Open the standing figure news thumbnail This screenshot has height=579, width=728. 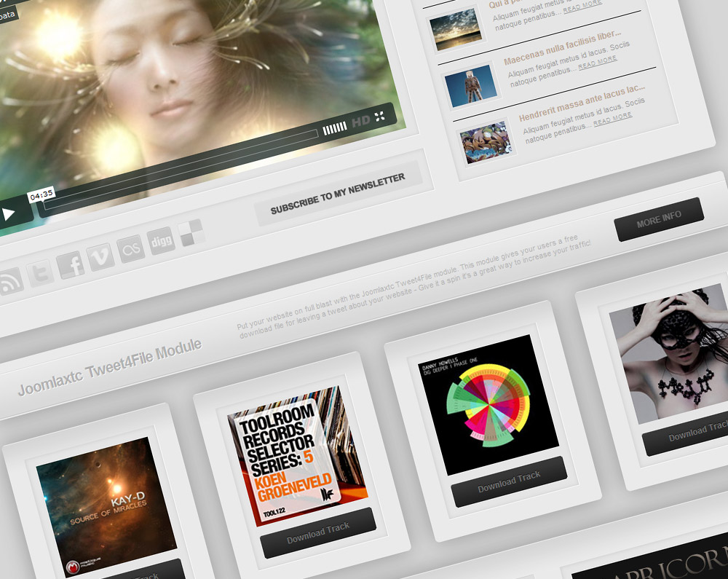click(x=471, y=86)
